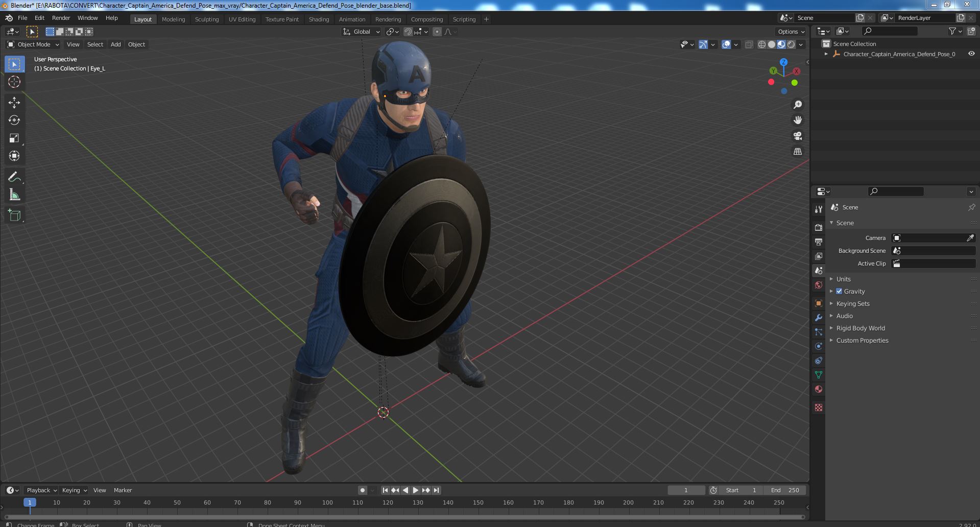
Task: Expand Character_Captain_America collection in outliner
Action: [x=826, y=54]
